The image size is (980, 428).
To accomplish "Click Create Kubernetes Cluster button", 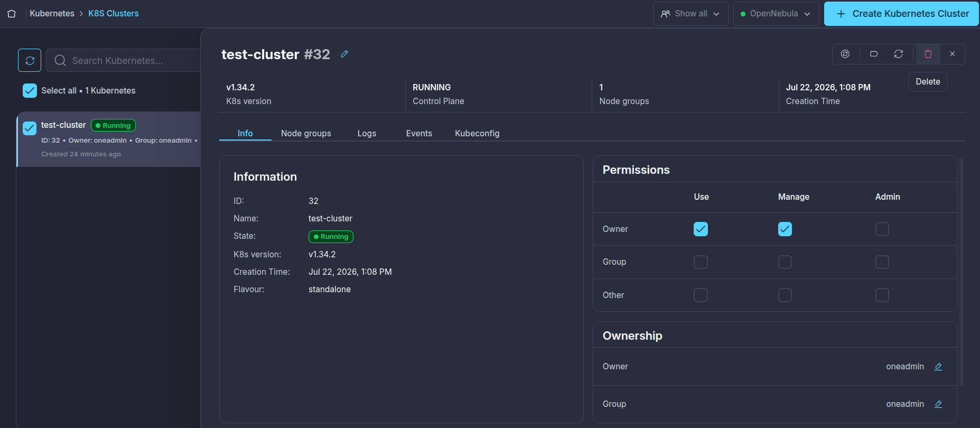I will (x=901, y=14).
